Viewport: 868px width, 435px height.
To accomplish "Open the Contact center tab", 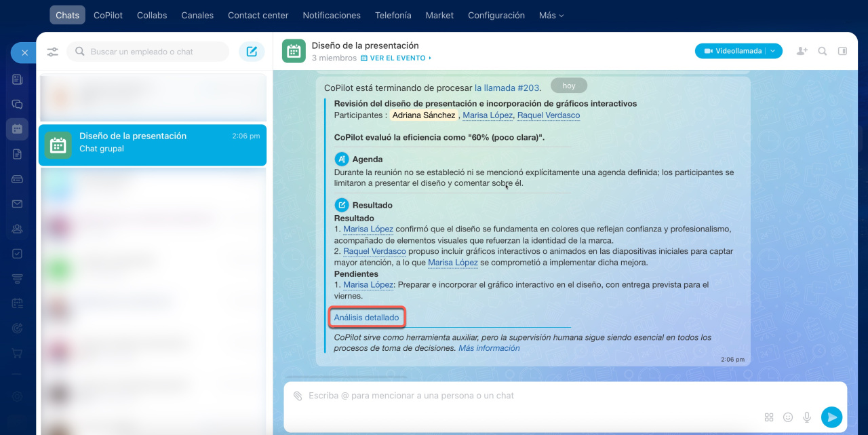I will pyautogui.click(x=258, y=15).
